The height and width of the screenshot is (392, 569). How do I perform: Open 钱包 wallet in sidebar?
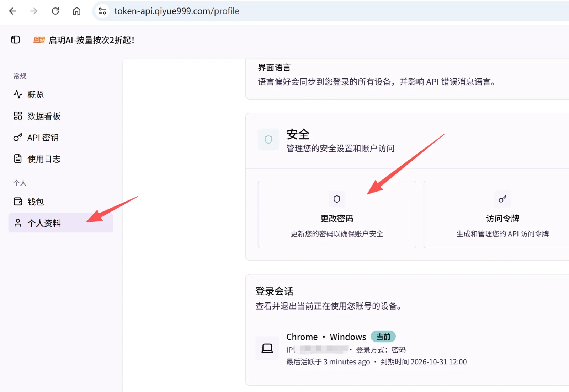click(60, 202)
